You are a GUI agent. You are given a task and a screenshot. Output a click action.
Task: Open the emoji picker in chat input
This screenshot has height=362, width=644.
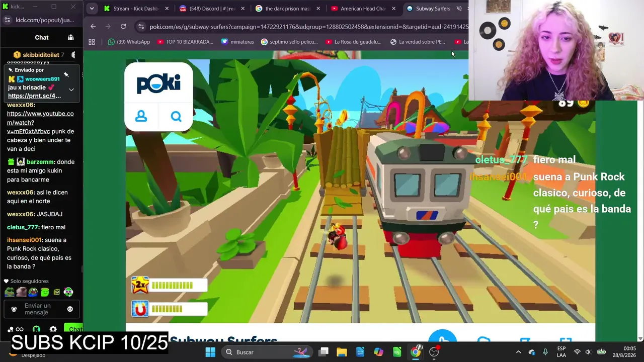pyautogui.click(x=70, y=309)
